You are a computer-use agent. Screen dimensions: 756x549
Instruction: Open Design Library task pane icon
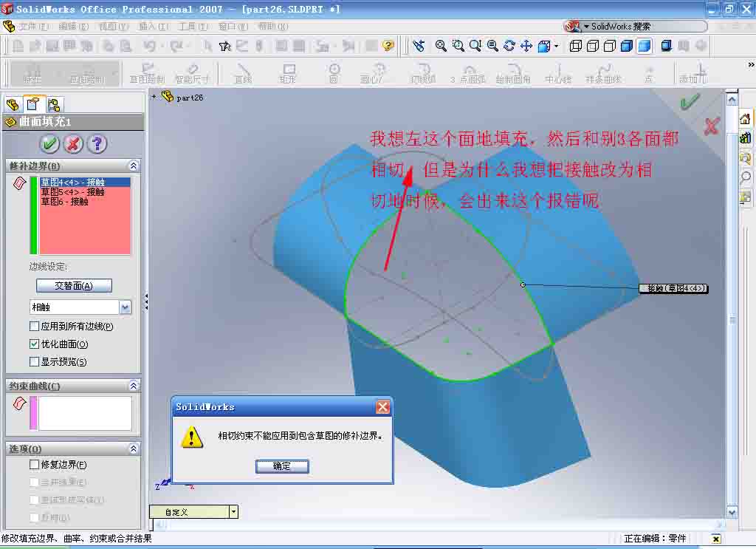click(746, 138)
